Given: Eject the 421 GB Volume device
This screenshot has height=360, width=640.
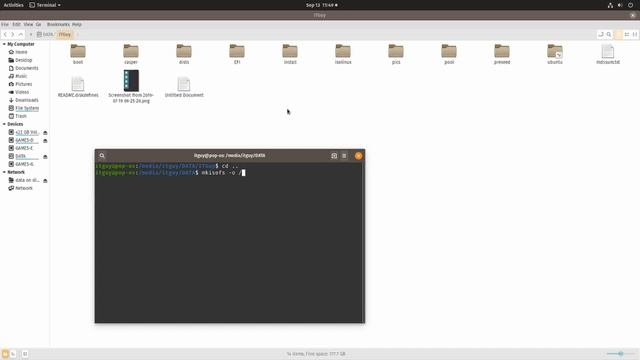Looking at the screenshot, I should pyautogui.click(x=45, y=132).
